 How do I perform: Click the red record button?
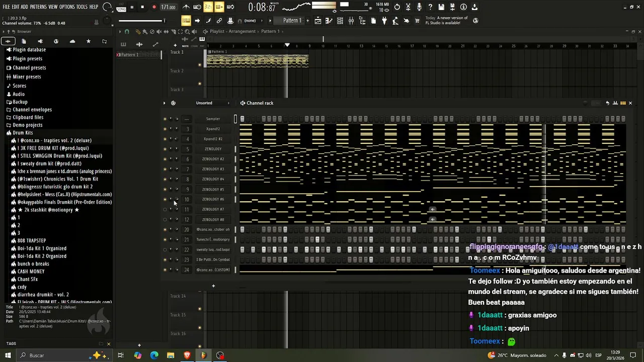[x=153, y=7]
